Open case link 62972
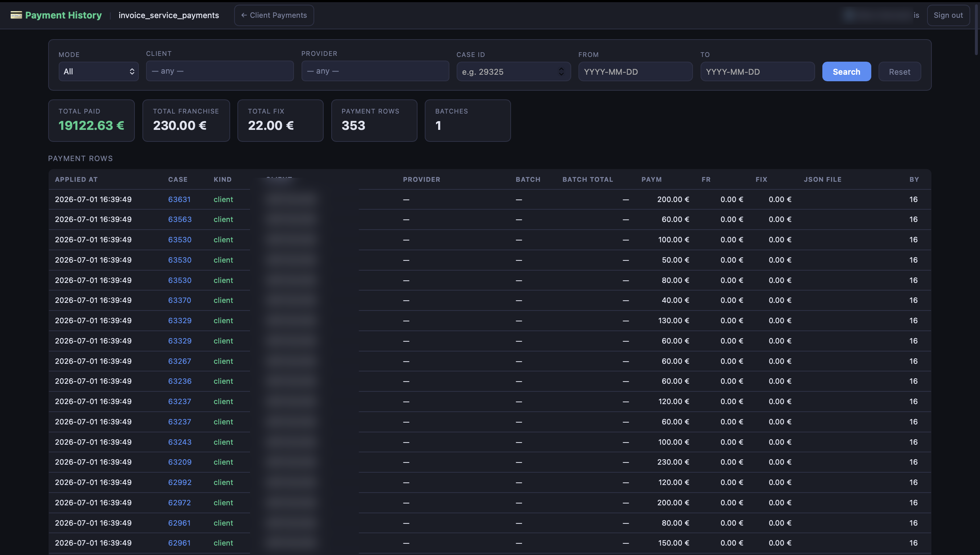This screenshot has height=555, width=980. point(179,502)
